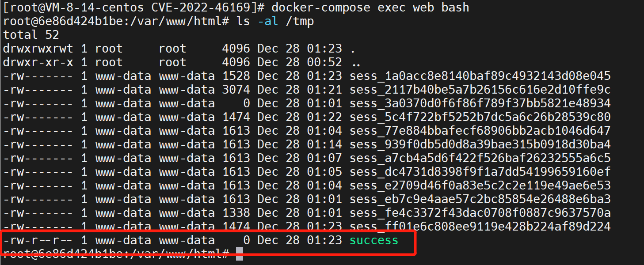The image size is (644, 265).
Task: Click the sess_3a0370d0f6f86f789f37bb5821e48934 file name
Action: point(480,103)
